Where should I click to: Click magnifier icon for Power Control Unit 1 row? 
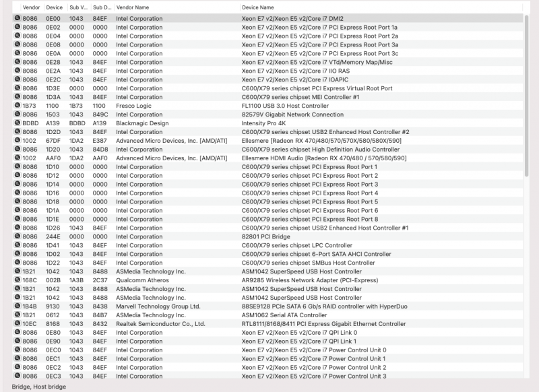pos(18,358)
